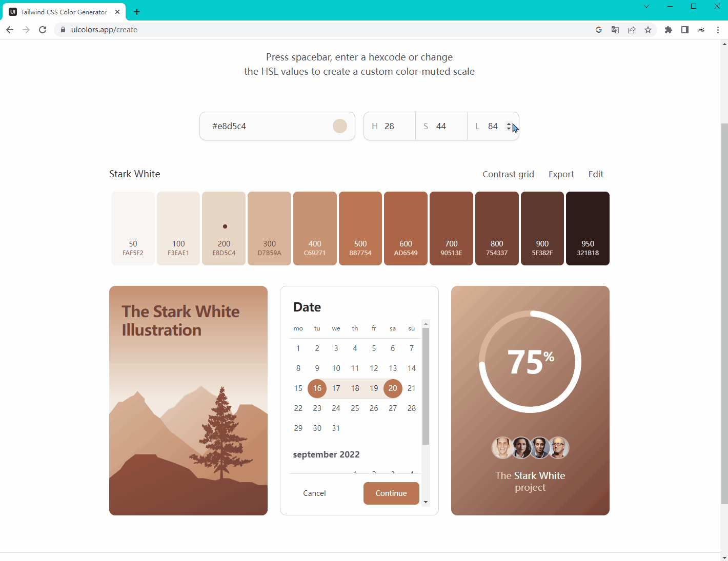This screenshot has height=561, width=728.
Task: Select day 16 in the calendar
Action: tap(317, 388)
